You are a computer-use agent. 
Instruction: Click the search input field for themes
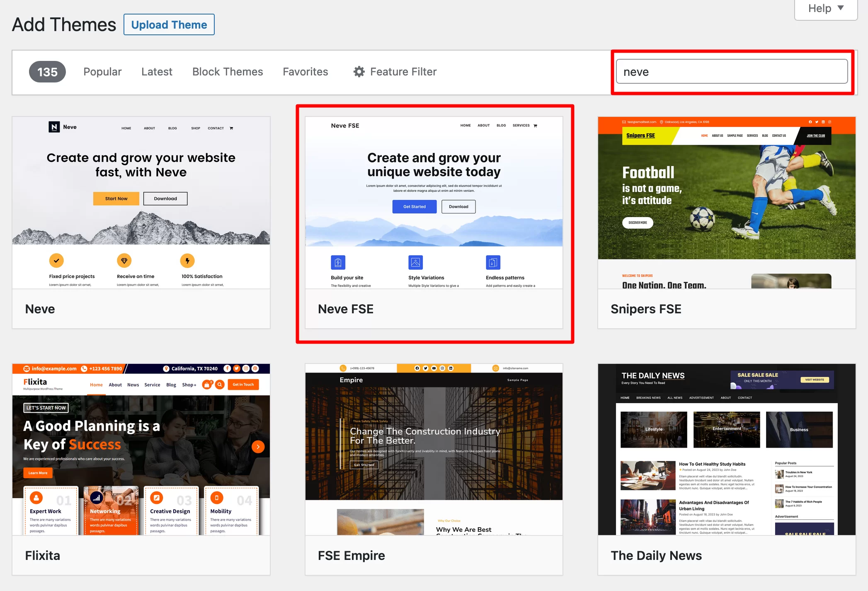732,72
